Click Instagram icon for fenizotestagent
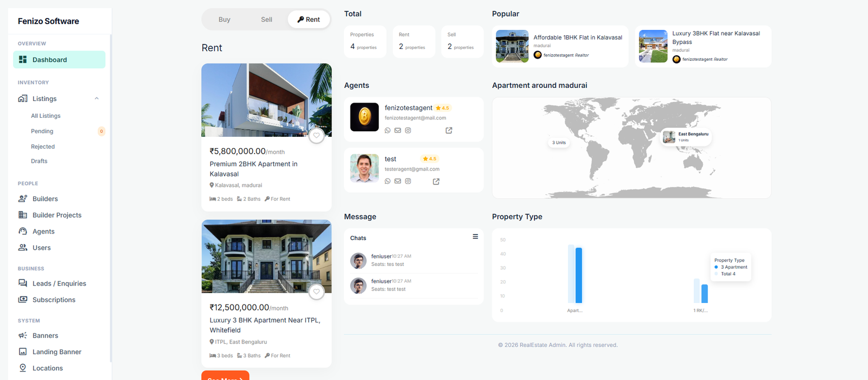The height and width of the screenshot is (380, 868). pyautogui.click(x=408, y=130)
